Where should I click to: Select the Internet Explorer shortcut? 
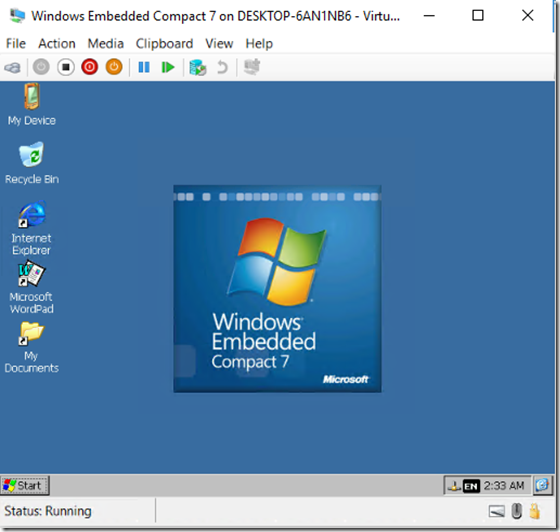pyautogui.click(x=31, y=228)
